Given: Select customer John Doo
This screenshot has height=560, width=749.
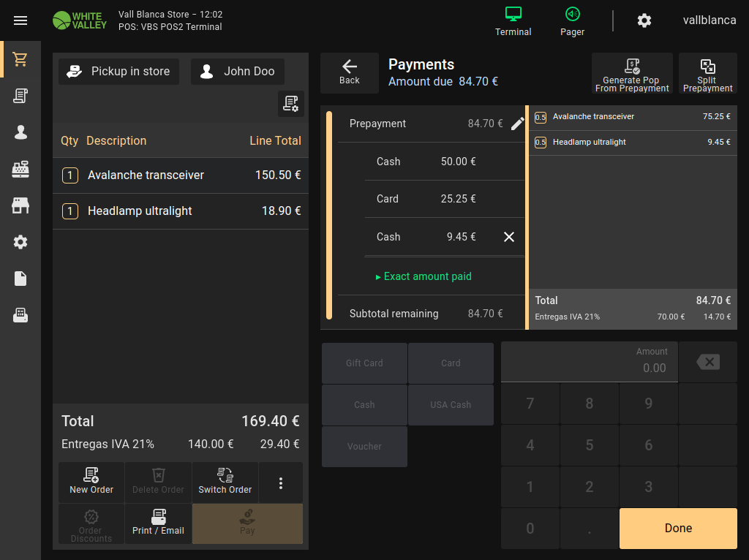Looking at the screenshot, I should (238, 72).
